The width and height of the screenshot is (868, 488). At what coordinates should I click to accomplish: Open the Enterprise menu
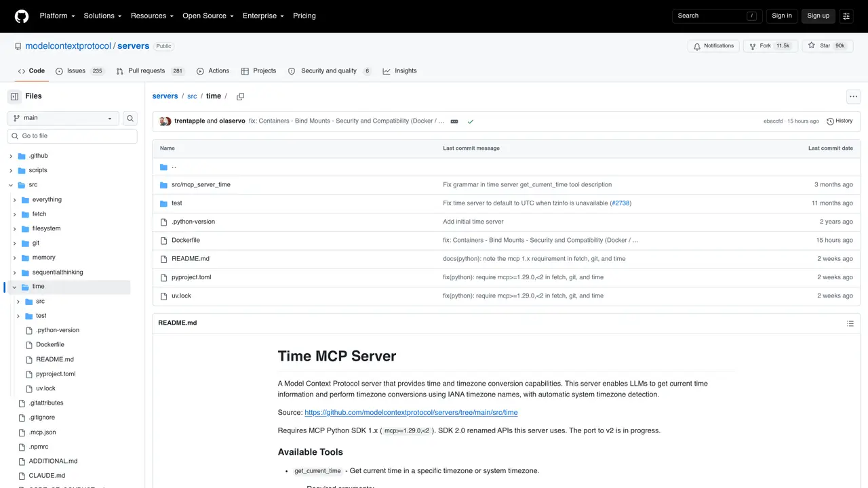pyautogui.click(x=263, y=16)
